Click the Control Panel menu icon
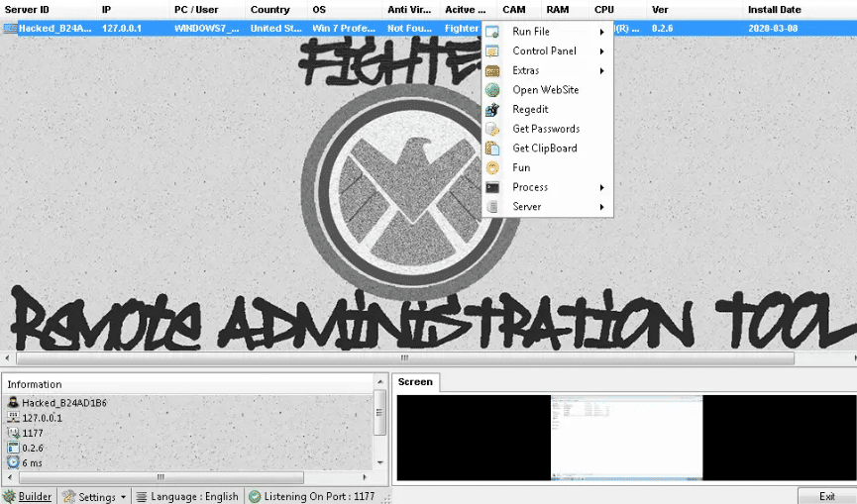The image size is (857, 504). pyautogui.click(x=491, y=51)
